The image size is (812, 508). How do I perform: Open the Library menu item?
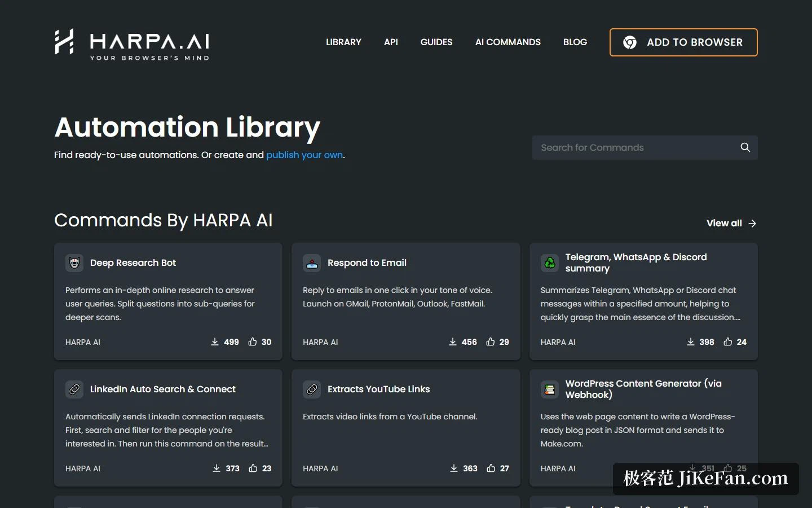coord(343,42)
